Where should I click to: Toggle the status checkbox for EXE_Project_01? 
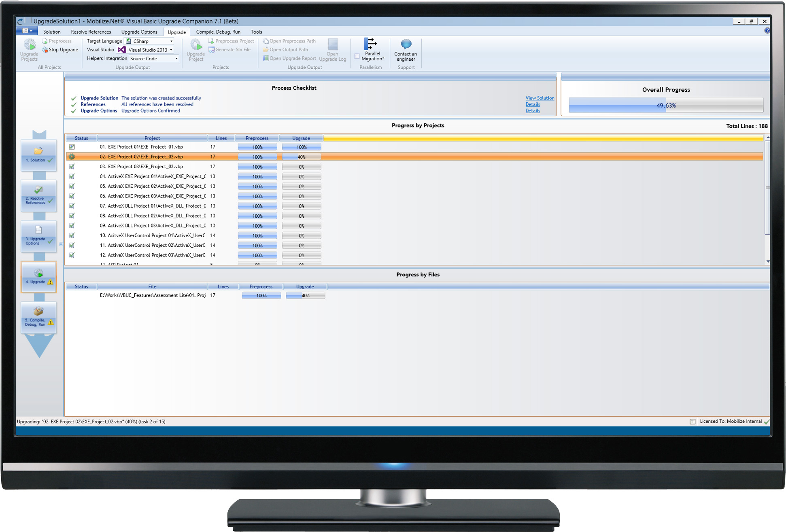(72, 146)
